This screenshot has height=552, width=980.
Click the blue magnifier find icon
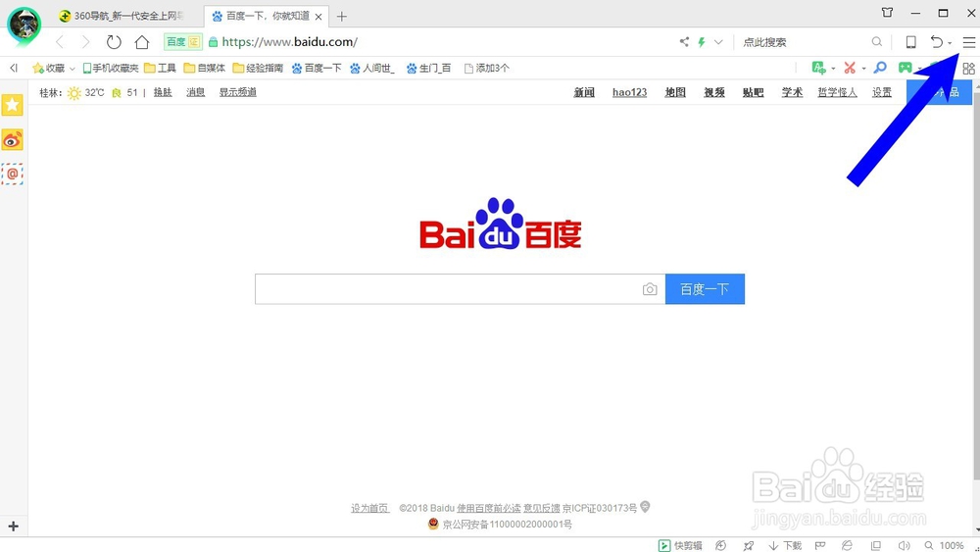[x=880, y=68]
